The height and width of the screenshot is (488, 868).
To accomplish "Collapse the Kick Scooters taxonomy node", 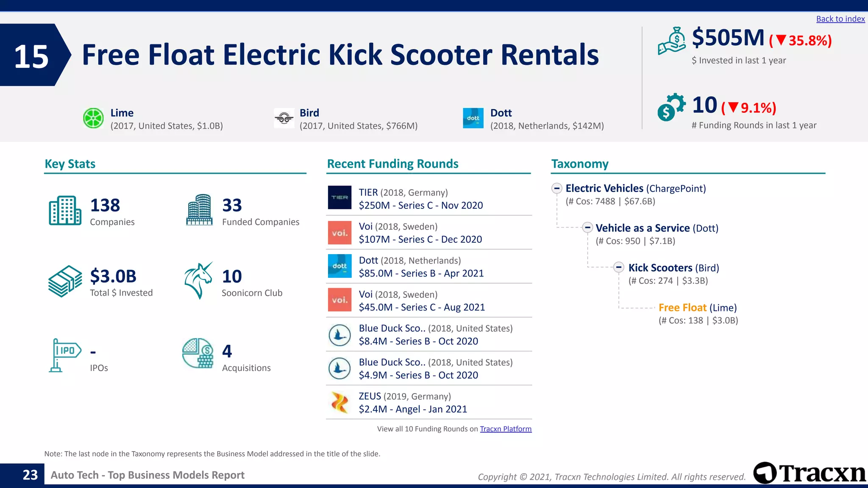I will point(619,267).
